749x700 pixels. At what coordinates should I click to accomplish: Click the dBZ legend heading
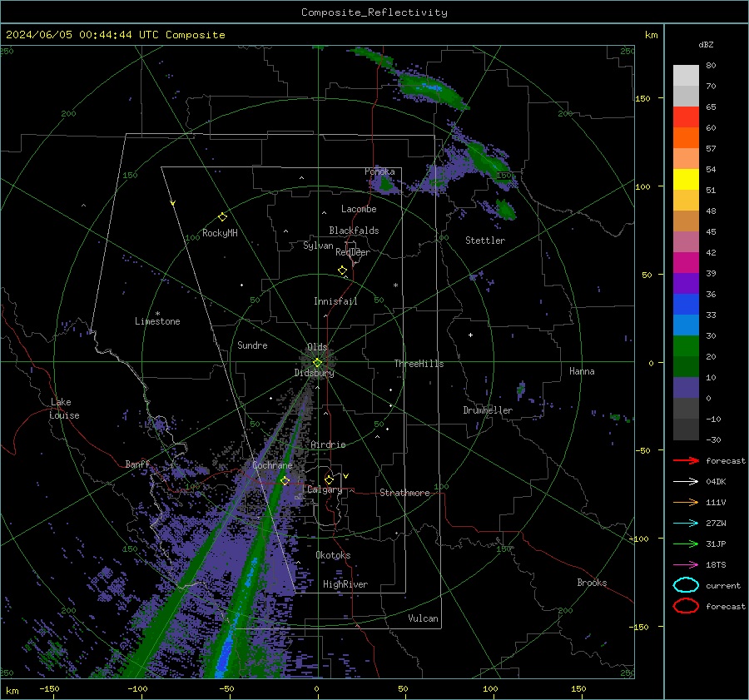(x=706, y=44)
